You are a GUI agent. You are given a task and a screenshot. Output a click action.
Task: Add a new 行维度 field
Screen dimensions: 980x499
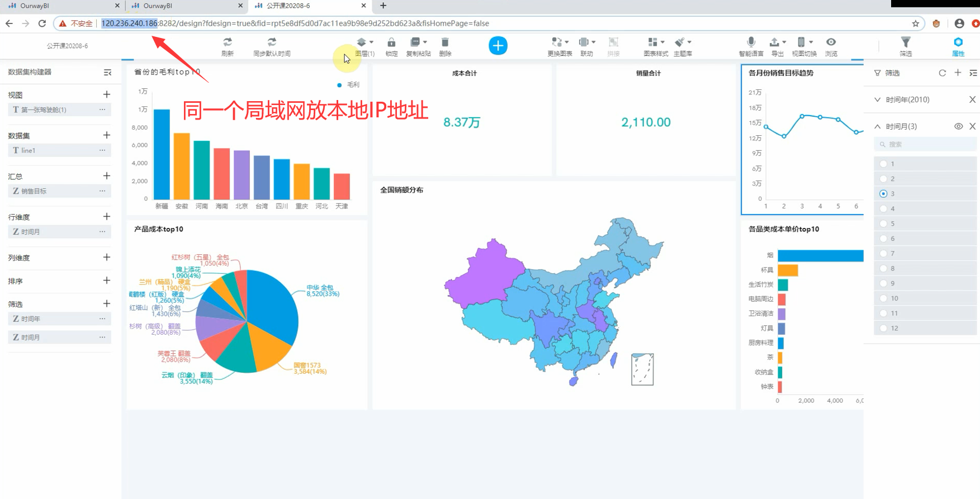107,217
